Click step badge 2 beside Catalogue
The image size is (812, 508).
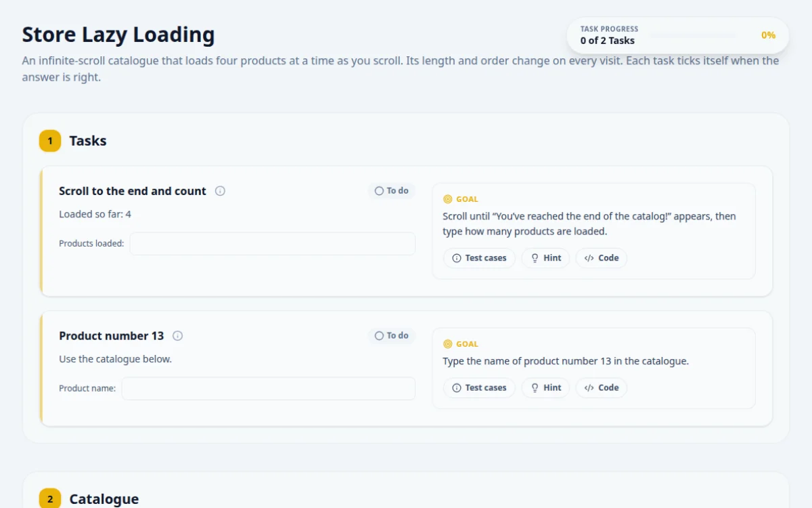(x=50, y=498)
